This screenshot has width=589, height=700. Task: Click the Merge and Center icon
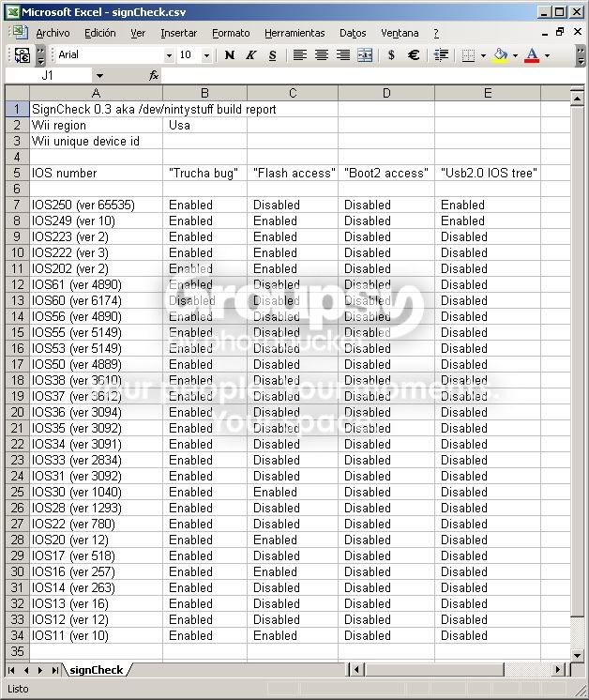click(x=365, y=55)
